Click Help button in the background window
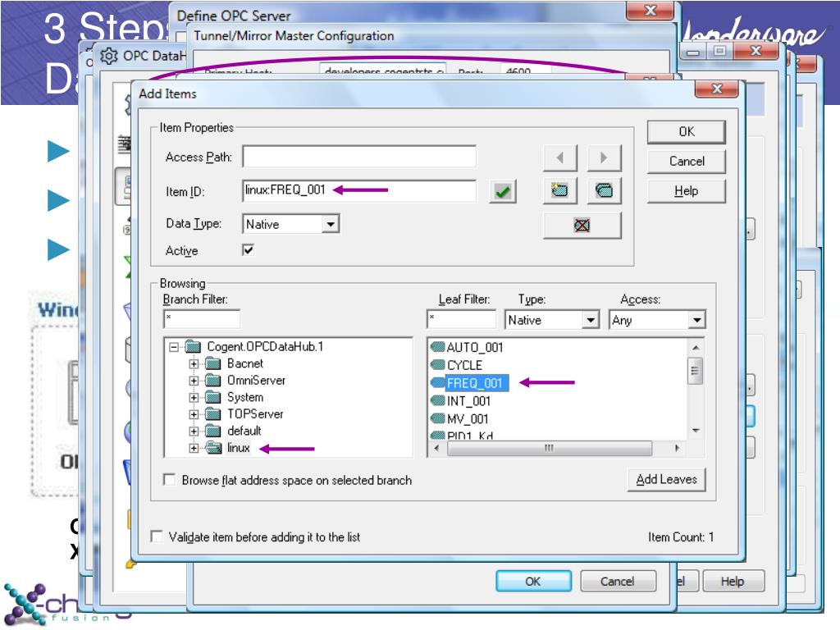Image resolution: width=840 pixels, height=630 pixels. click(x=733, y=582)
